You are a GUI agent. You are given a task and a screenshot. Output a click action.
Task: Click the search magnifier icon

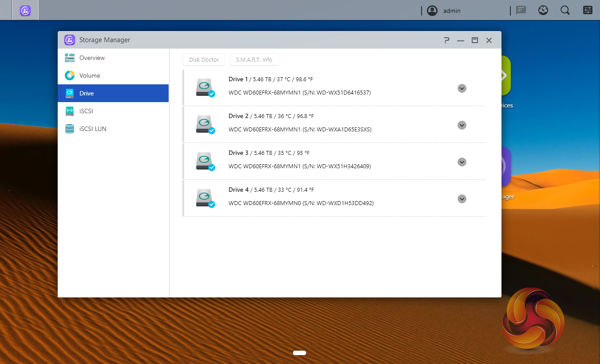tap(565, 10)
